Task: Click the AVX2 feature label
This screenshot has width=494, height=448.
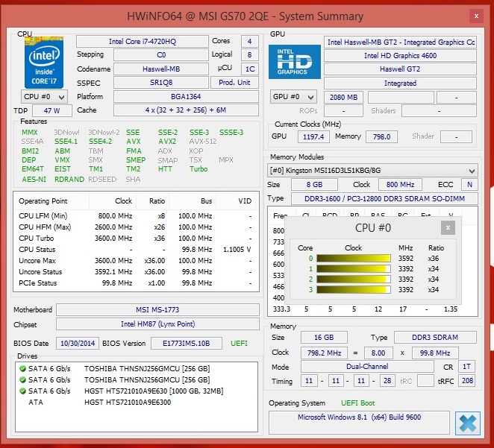Action: tap(167, 142)
